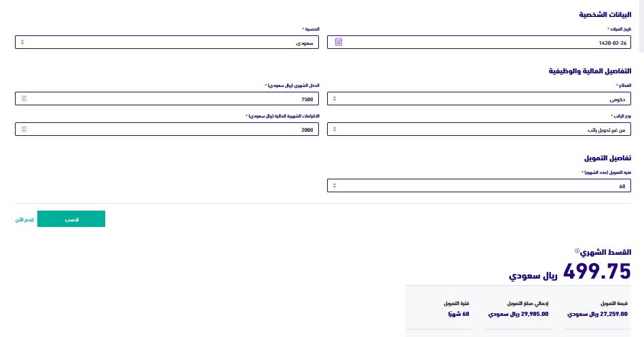
Task: Open the calendar picker in the birth date field
Action: click(x=338, y=42)
